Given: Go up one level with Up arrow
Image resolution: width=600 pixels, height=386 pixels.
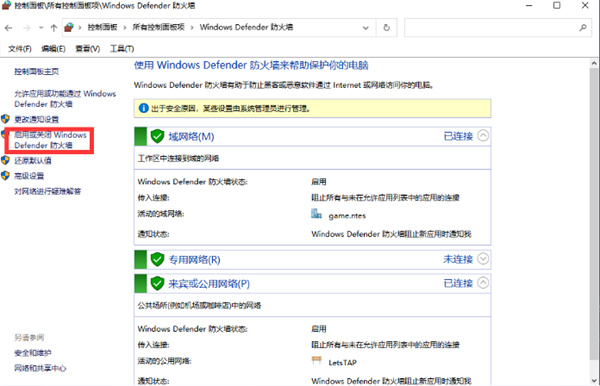Looking at the screenshot, I should [x=54, y=28].
